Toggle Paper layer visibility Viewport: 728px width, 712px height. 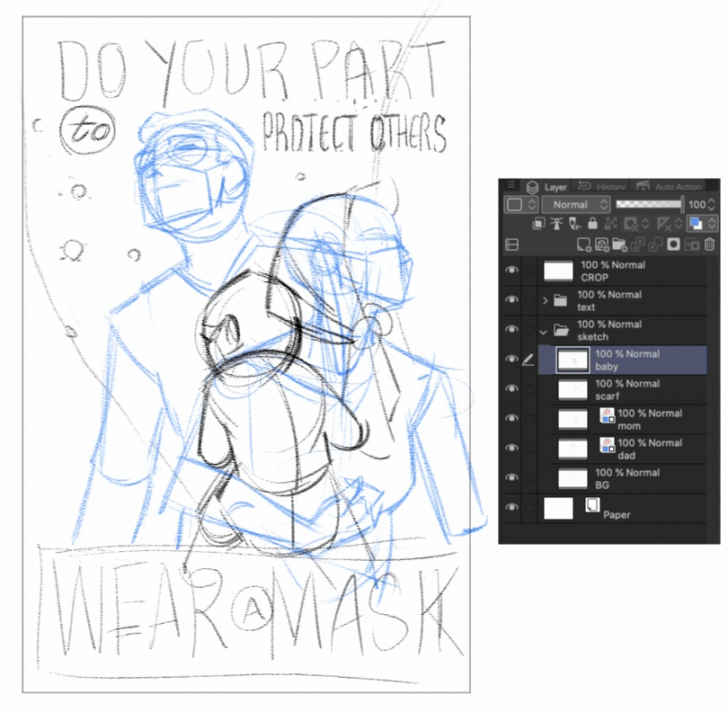coord(511,507)
